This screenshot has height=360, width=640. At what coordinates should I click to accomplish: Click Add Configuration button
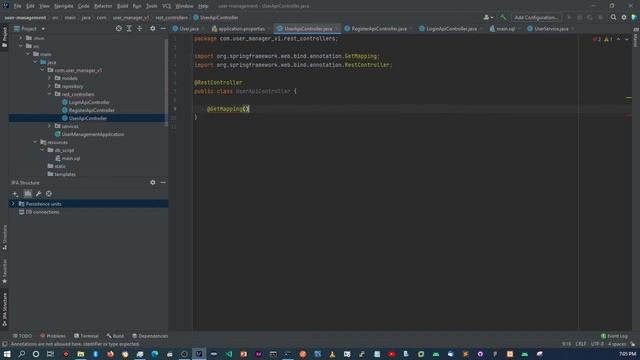[536, 18]
